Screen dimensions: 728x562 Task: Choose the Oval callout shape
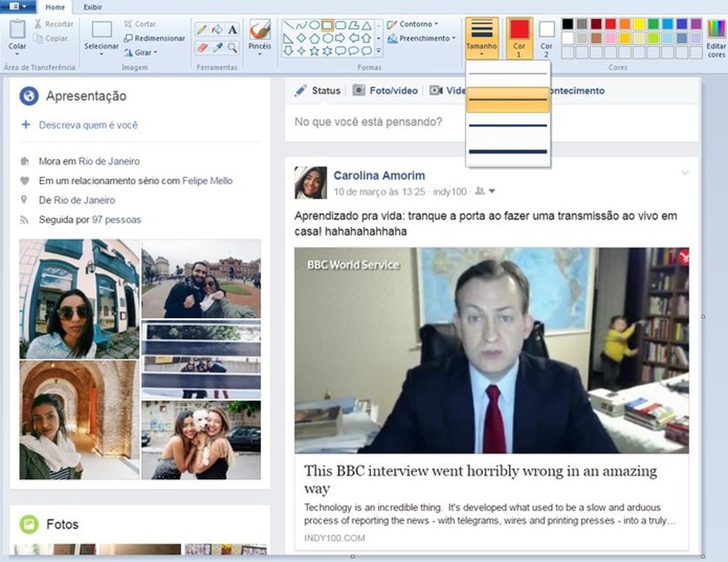(354, 50)
